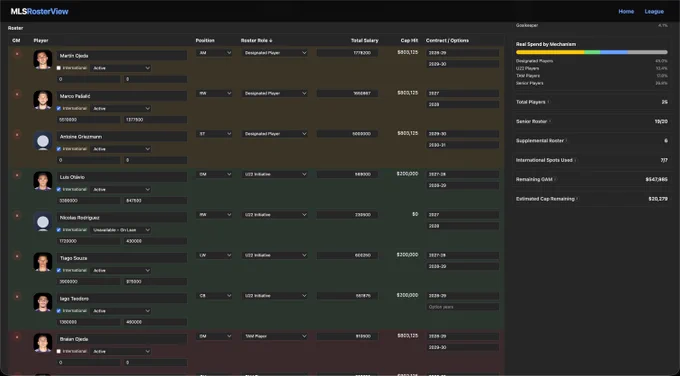This screenshot has width=680, height=376.
Task: Open Iago Teodoro's Roster Role dropdown
Action: (x=275, y=296)
